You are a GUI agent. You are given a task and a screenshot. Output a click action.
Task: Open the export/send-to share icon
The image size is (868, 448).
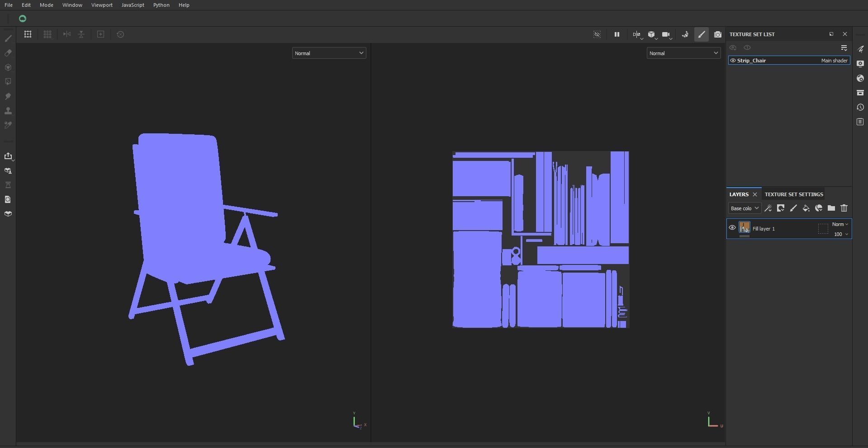click(8, 156)
